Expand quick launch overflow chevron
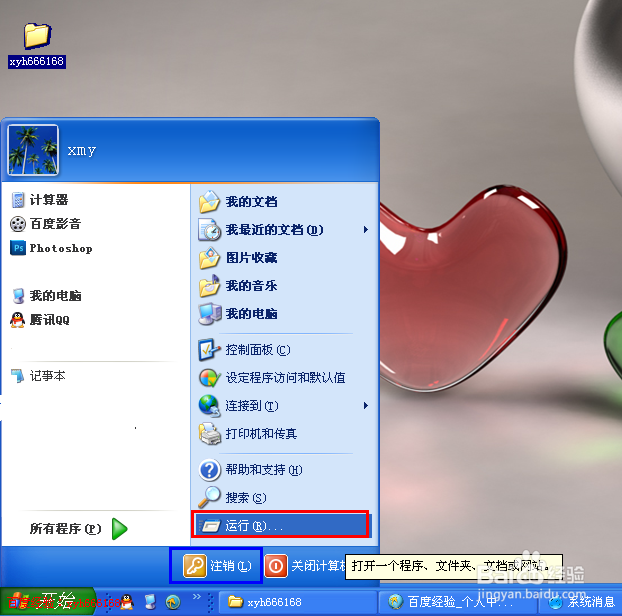622x616 pixels. click(196, 596)
